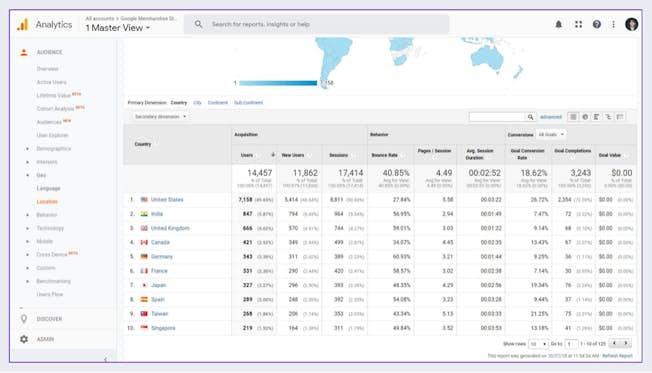
Task: Expand the Demographics menu item
Action: pyautogui.click(x=53, y=148)
